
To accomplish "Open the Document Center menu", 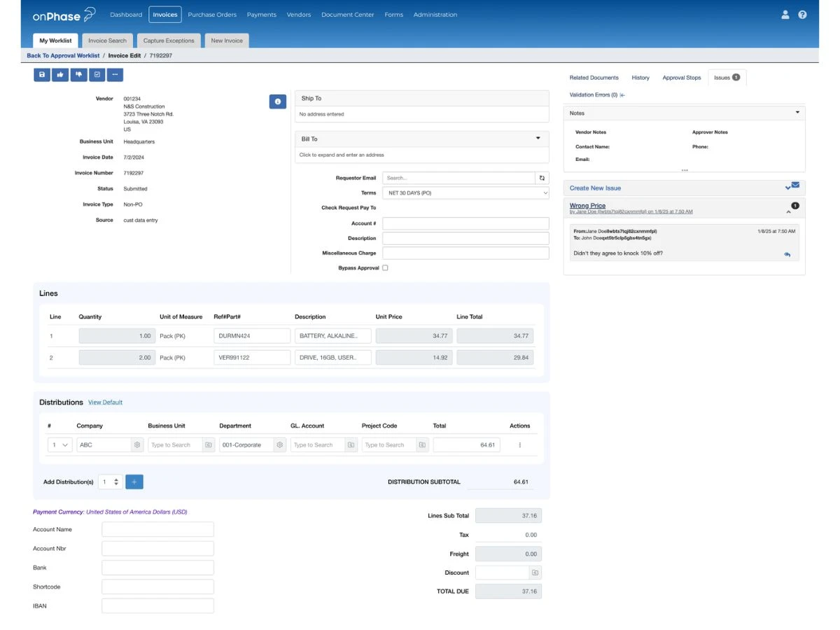I will click(348, 15).
